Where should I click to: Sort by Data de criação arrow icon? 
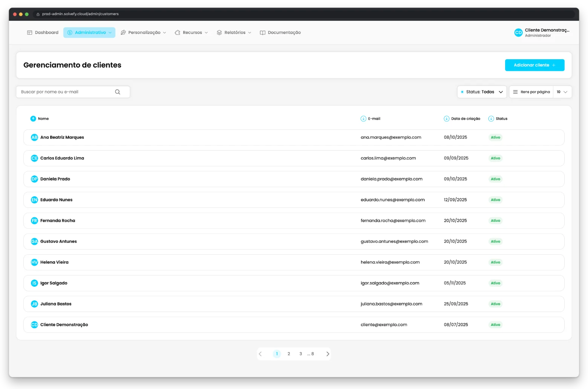pos(446,119)
